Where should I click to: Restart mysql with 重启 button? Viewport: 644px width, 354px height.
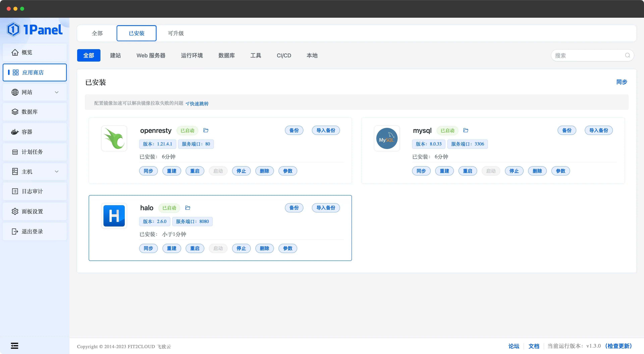click(468, 171)
